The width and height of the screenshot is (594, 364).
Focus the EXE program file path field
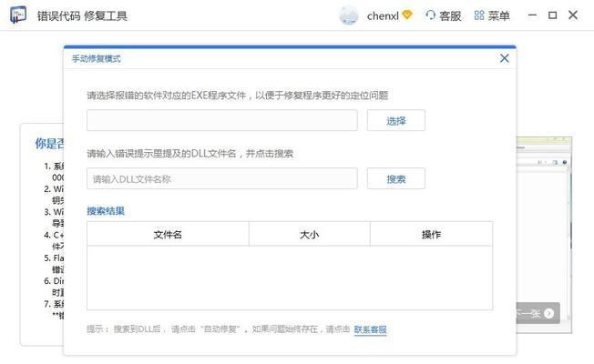[222, 120]
